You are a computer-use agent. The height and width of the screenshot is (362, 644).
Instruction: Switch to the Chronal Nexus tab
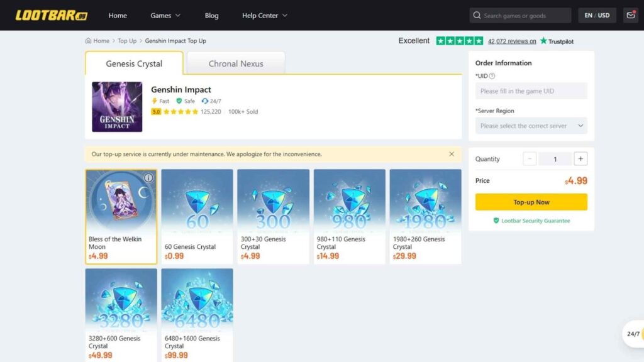pyautogui.click(x=236, y=63)
